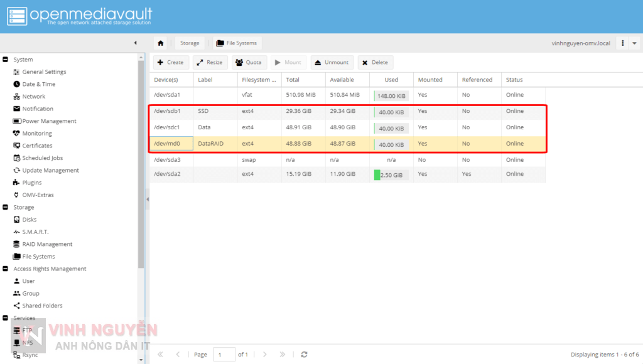Click the home icon in the breadcrumb
The width and height of the screenshot is (643, 364).
click(161, 43)
